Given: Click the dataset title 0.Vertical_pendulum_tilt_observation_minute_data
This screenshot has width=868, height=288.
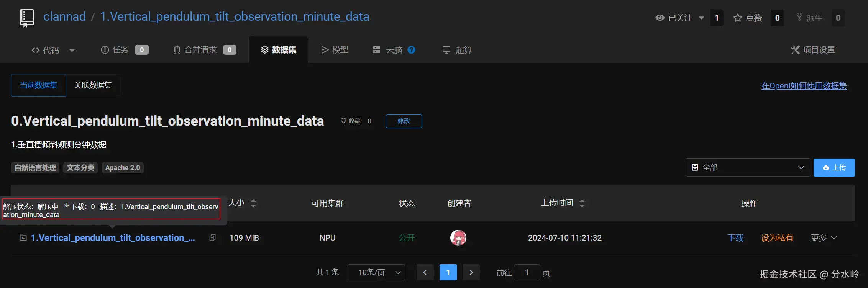Looking at the screenshot, I should click(x=167, y=121).
